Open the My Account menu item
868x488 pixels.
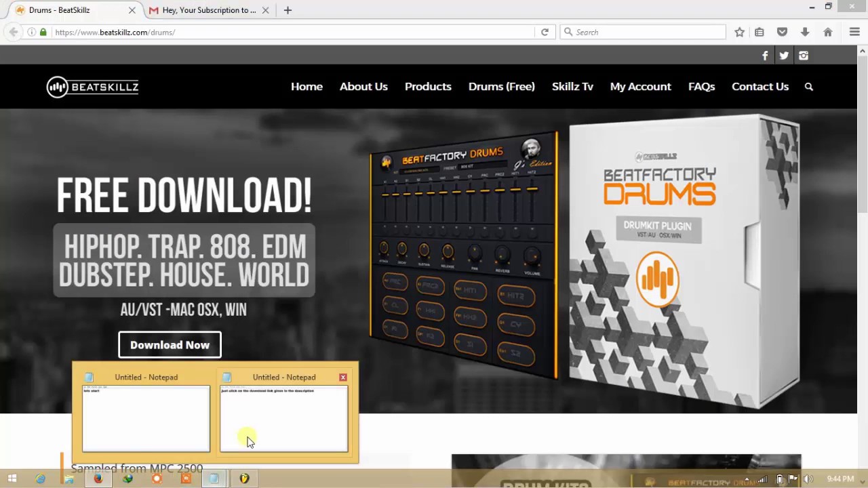point(641,87)
